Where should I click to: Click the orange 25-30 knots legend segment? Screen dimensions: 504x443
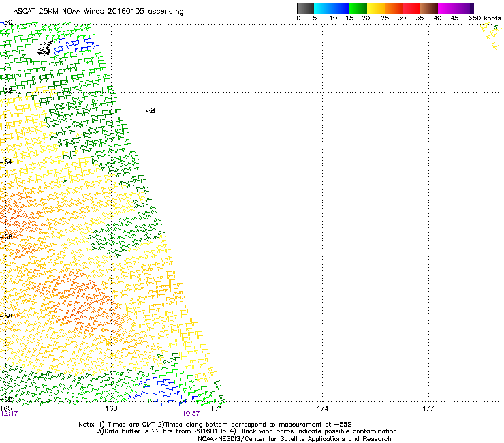[394, 8]
